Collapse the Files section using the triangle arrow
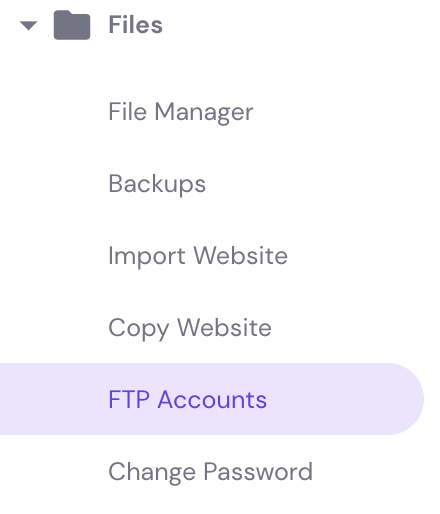This screenshot has height=514, width=440. (28, 26)
